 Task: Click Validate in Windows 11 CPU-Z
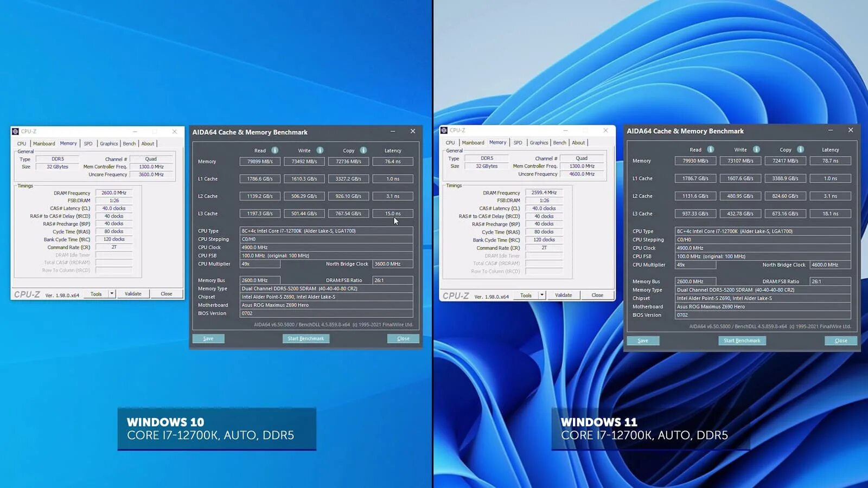tap(563, 295)
